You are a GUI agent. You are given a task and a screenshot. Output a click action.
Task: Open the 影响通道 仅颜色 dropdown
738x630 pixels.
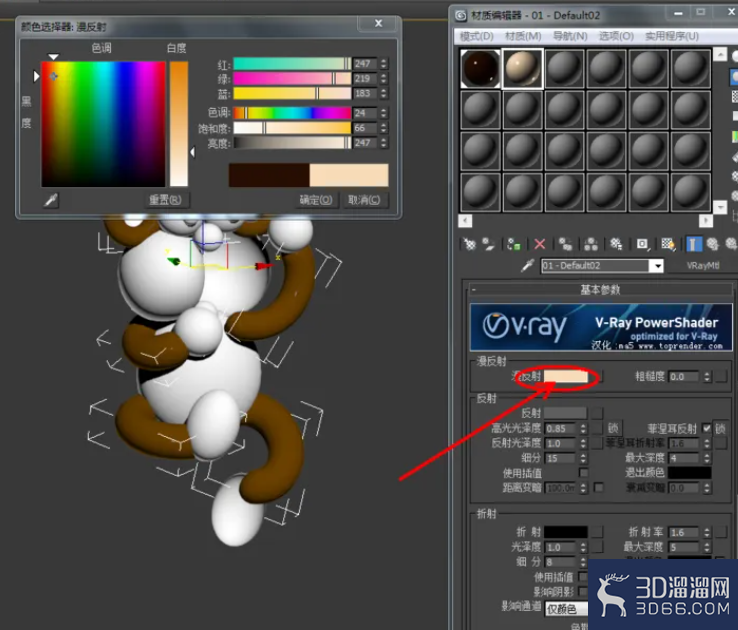tap(567, 609)
